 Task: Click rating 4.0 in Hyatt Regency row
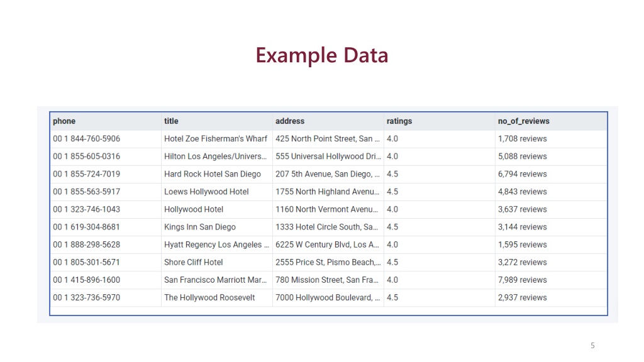point(392,244)
